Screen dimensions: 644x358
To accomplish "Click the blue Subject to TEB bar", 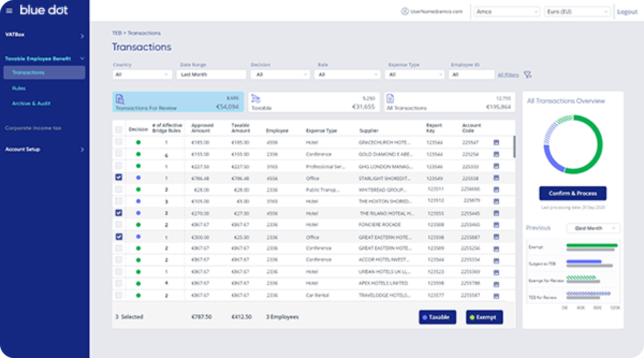I will tap(584, 261).
